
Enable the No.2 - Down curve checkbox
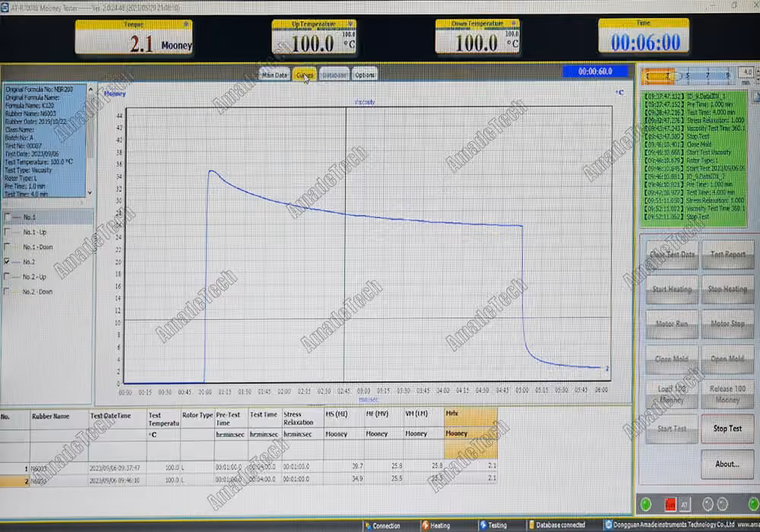[x=7, y=291]
